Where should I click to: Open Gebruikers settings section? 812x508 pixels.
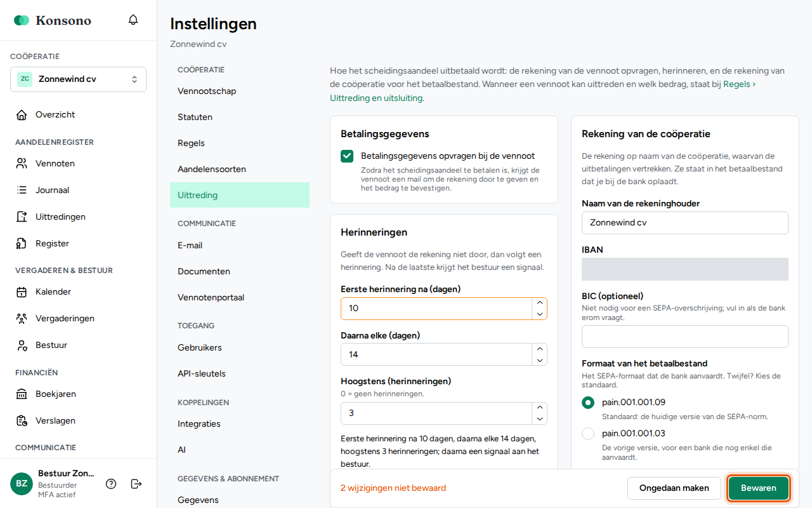240,348
